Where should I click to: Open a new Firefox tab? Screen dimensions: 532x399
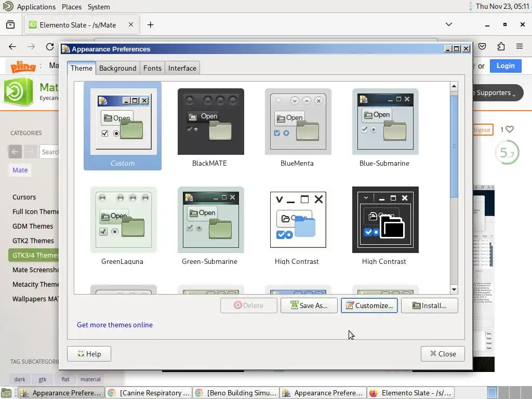coord(150,25)
